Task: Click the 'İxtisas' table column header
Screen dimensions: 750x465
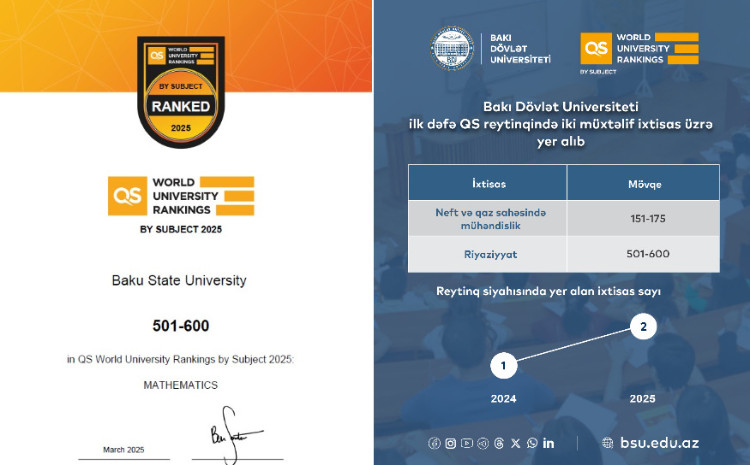Action: point(488,184)
